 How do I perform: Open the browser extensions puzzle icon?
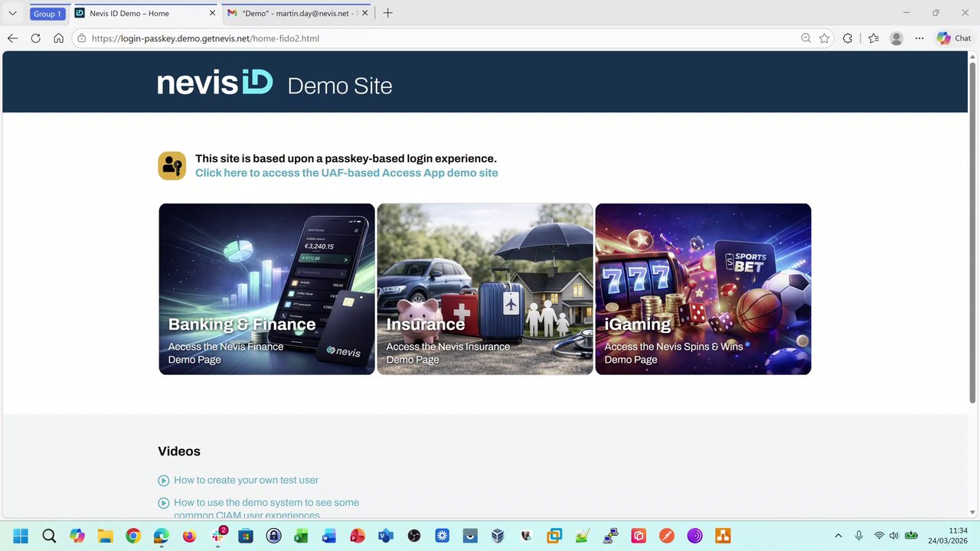tap(848, 38)
